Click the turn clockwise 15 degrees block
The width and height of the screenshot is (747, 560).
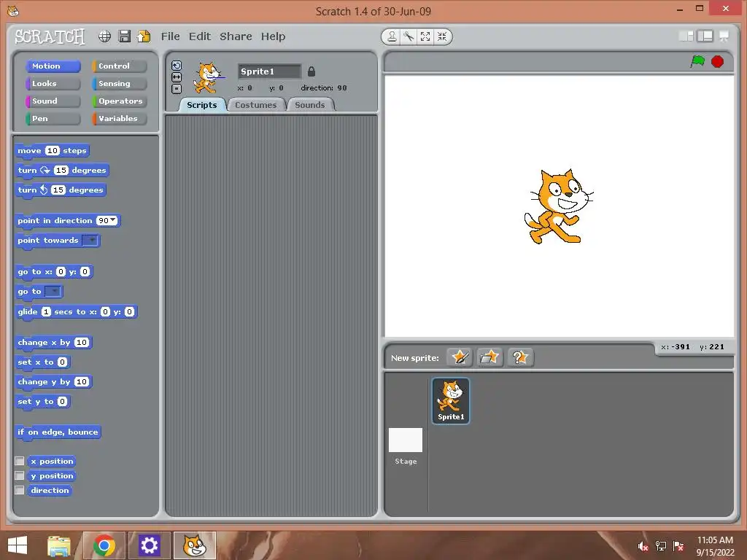click(62, 171)
